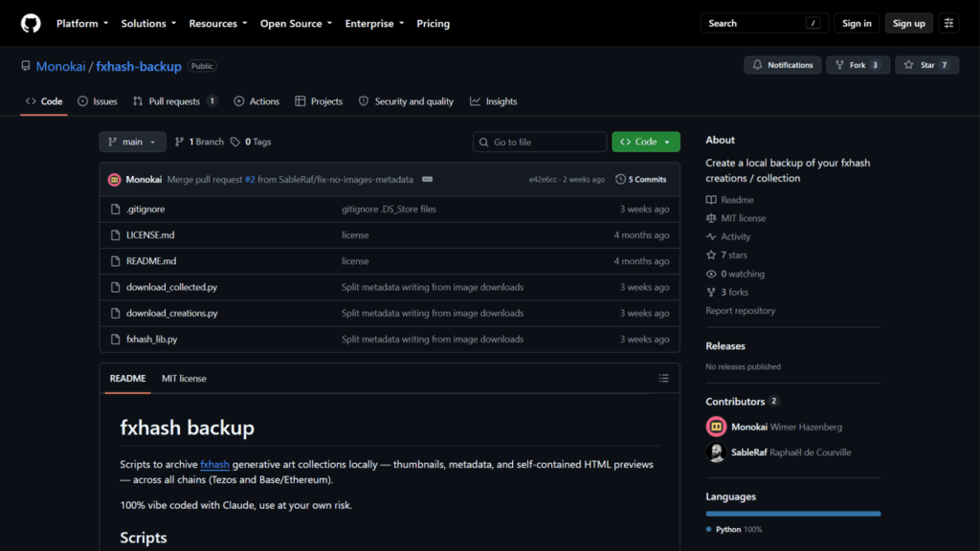
Task: Click Report repository
Action: click(x=740, y=311)
